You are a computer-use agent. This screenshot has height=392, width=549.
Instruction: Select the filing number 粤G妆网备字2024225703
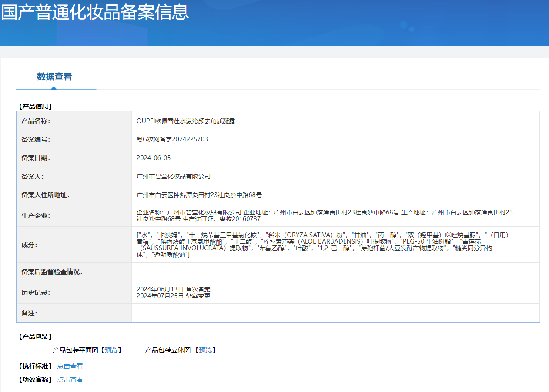click(172, 139)
